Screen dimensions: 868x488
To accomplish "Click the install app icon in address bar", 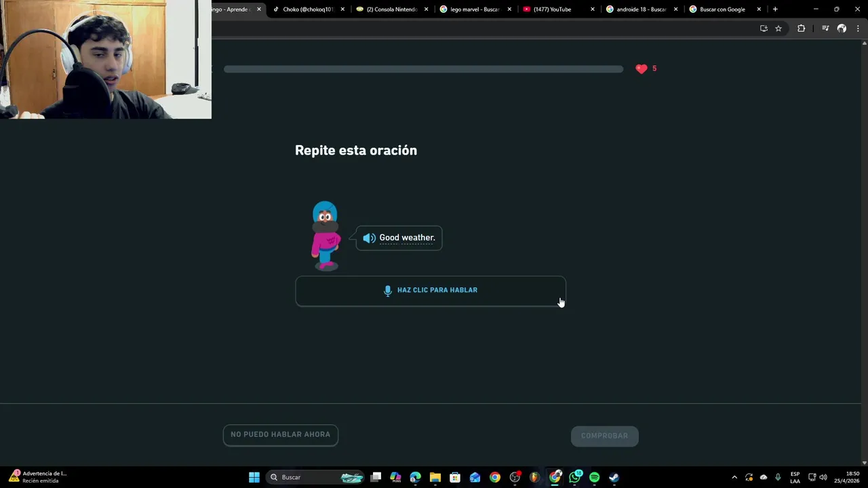I will (764, 28).
